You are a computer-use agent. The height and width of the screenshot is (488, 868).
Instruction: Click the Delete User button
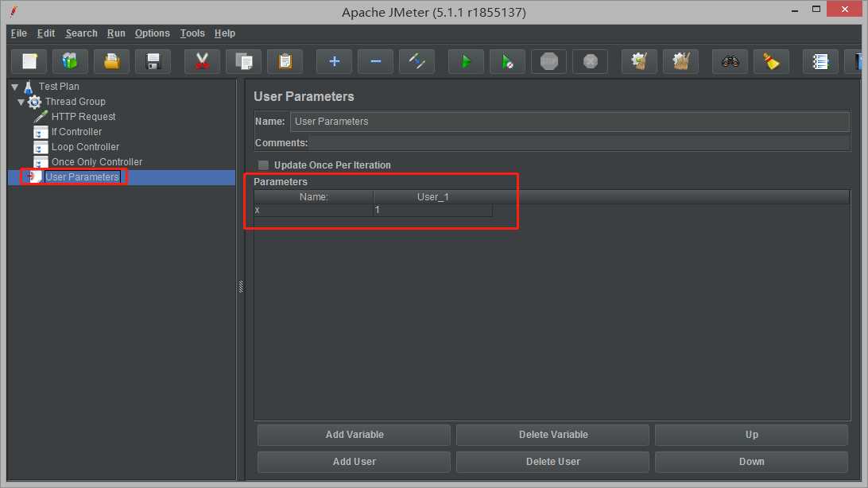click(553, 462)
